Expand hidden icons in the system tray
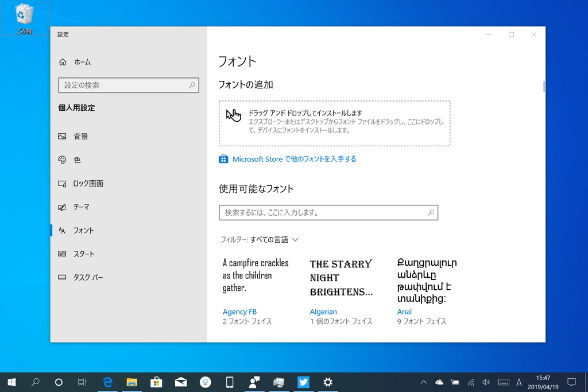Image resolution: width=588 pixels, height=392 pixels. point(423,382)
